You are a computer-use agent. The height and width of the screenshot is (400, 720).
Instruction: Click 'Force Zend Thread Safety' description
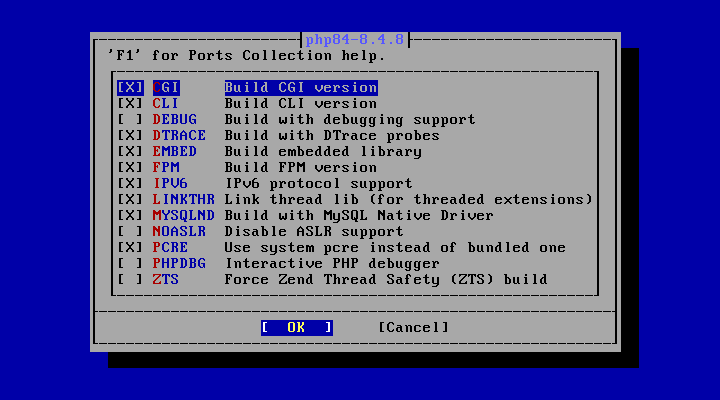(386, 280)
